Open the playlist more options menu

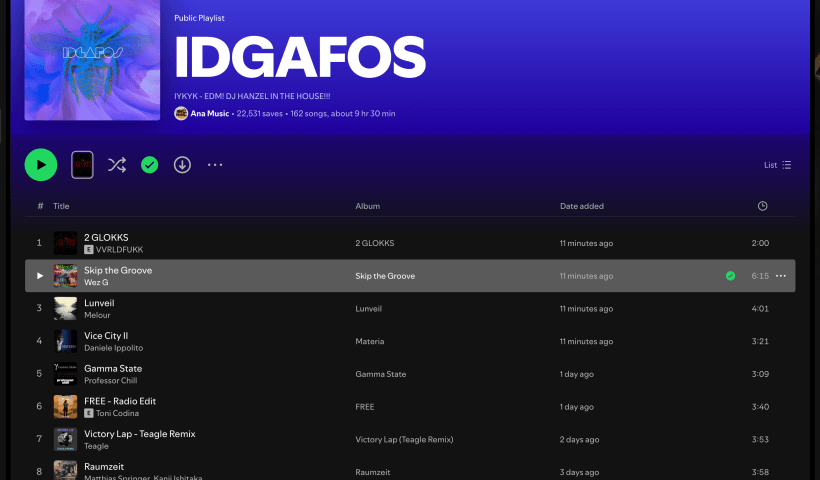click(215, 165)
